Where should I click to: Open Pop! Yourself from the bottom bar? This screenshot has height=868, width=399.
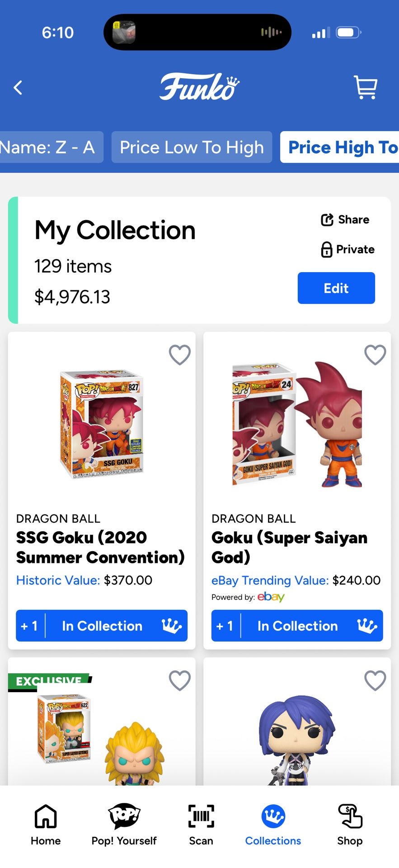(x=123, y=816)
